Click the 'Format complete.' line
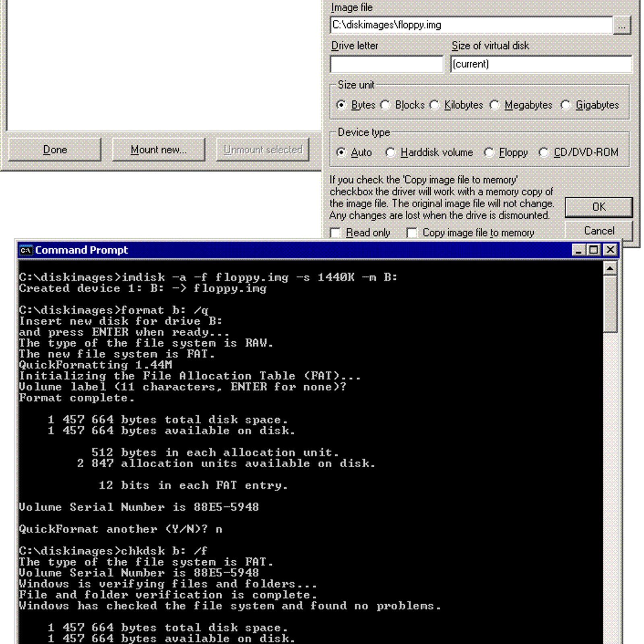The width and height of the screenshot is (644, 644). click(76, 398)
